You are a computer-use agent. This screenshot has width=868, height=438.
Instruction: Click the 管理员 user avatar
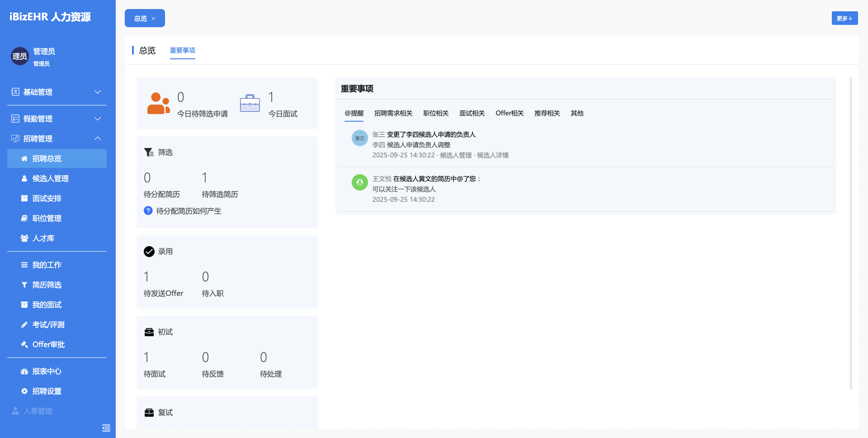[19, 56]
